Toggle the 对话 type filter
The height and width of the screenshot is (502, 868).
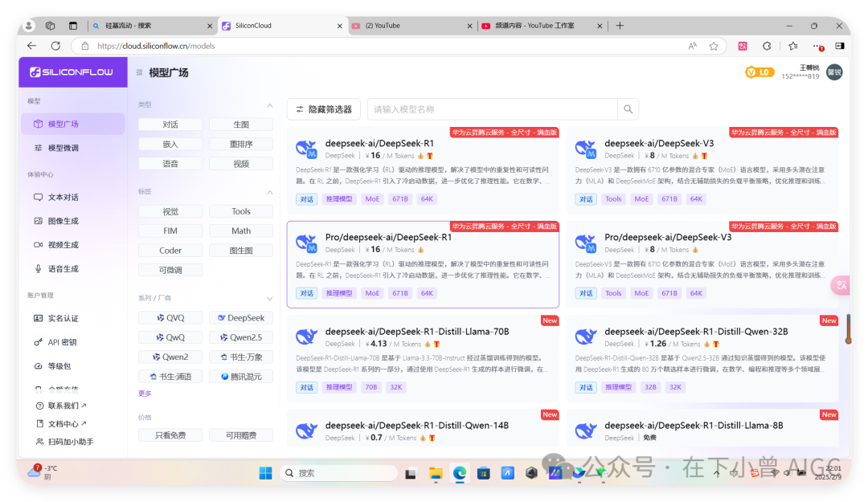pos(170,124)
